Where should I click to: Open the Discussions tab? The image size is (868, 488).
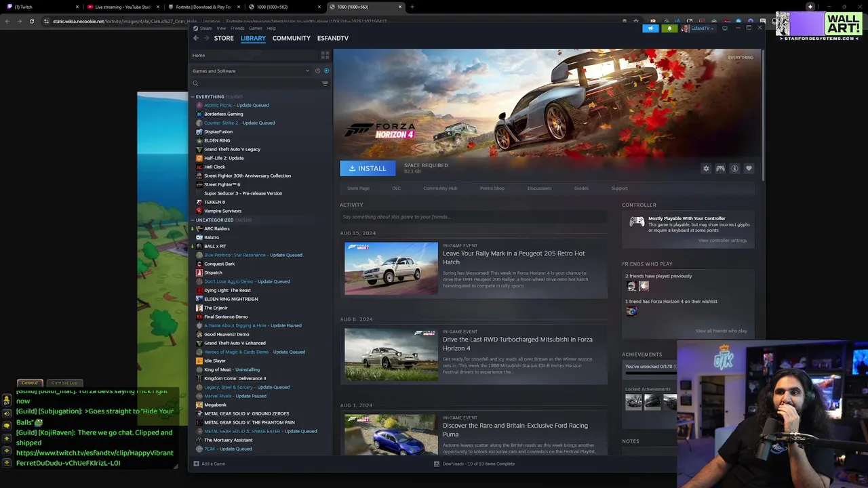pyautogui.click(x=539, y=188)
